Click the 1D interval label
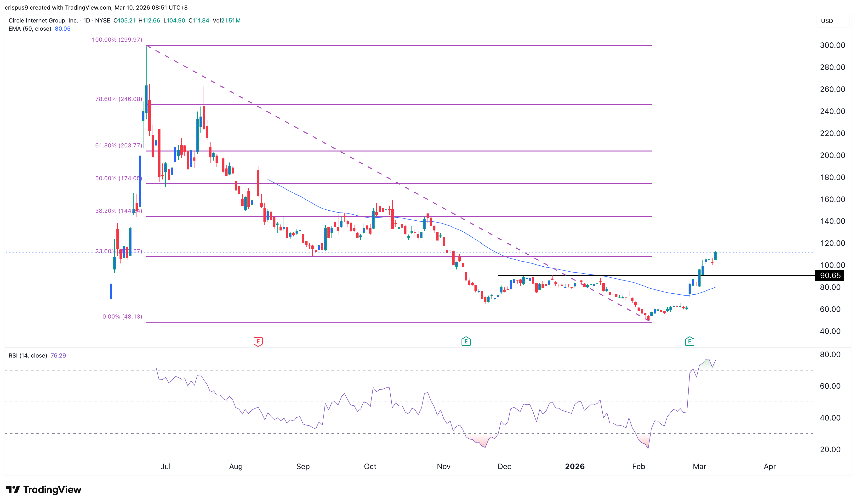 [x=87, y=20]
